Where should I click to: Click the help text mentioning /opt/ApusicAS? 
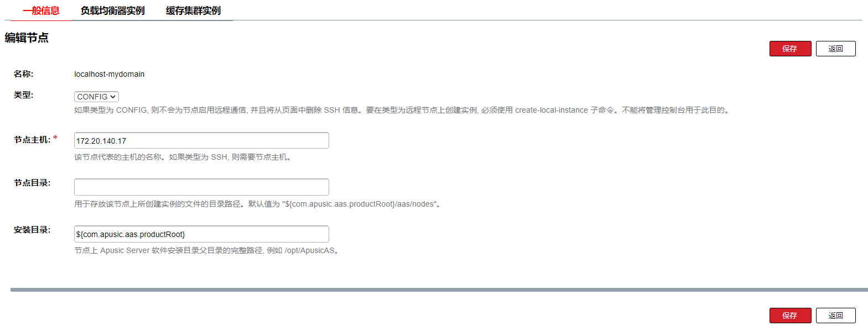pyautogui.click(x=207, y=250)
